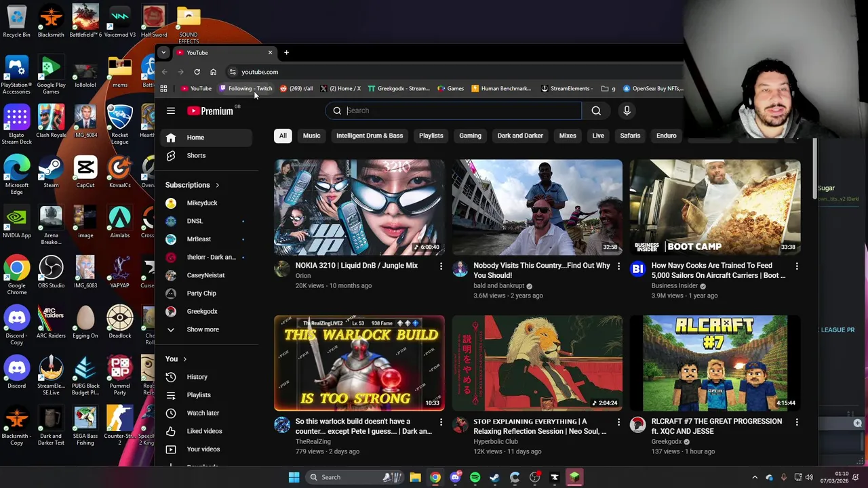868x488 pixels.
Task: Open the Recycle Bin desktop icon
Action: click(16, 21)
